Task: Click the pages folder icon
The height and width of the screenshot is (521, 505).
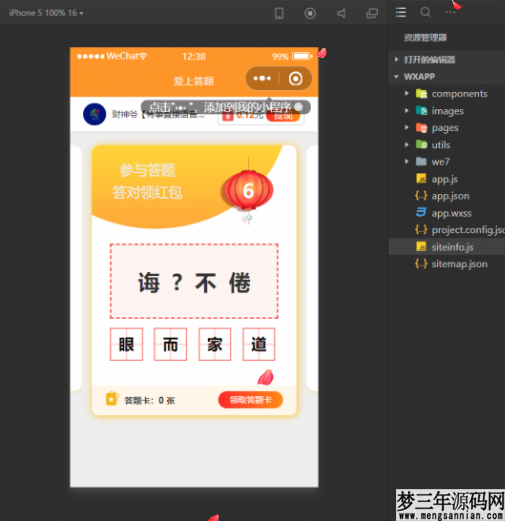Action: [x=421, y=128]
